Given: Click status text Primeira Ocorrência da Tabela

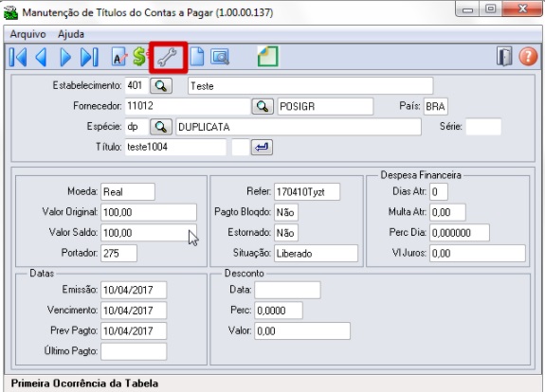Looking at the screenshot, I should [84, 383].
